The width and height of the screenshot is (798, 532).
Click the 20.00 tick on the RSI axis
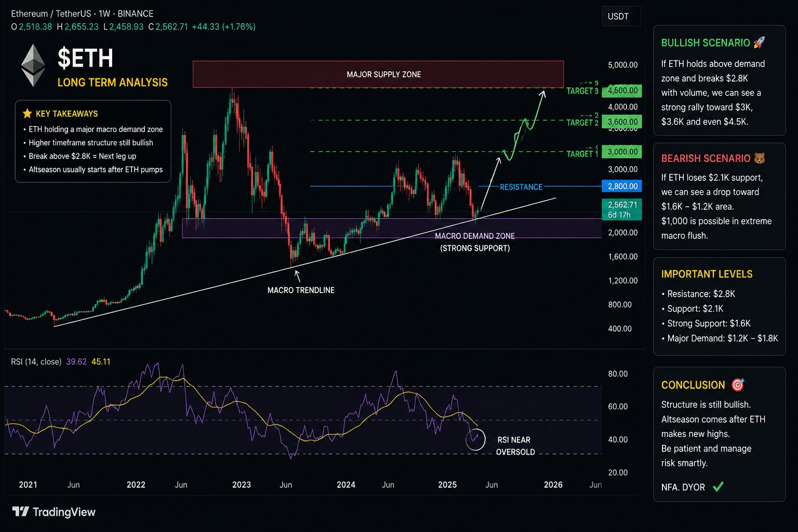[x=618, y=473]
